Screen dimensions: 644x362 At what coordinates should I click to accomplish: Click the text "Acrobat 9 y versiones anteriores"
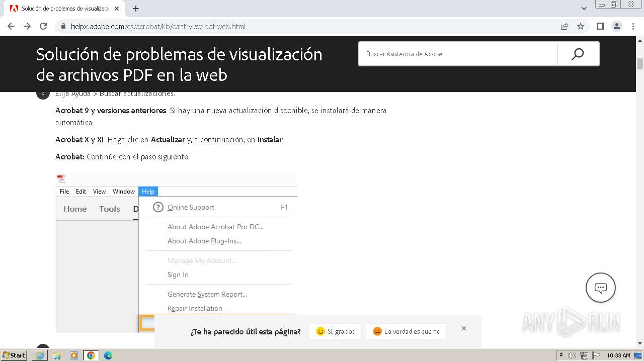click(x=111, y=110)
